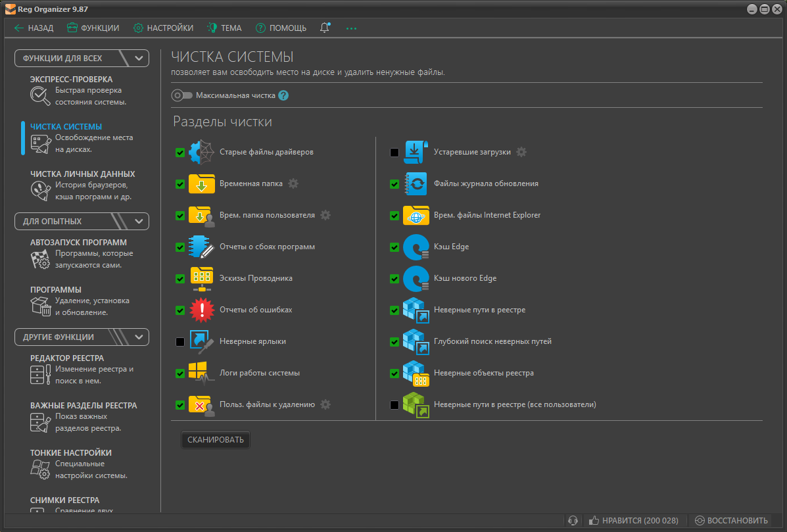Click the red Отчеты об ошибках icon
787x532 pixels.
pyautogui.click(x=201, y=310)
